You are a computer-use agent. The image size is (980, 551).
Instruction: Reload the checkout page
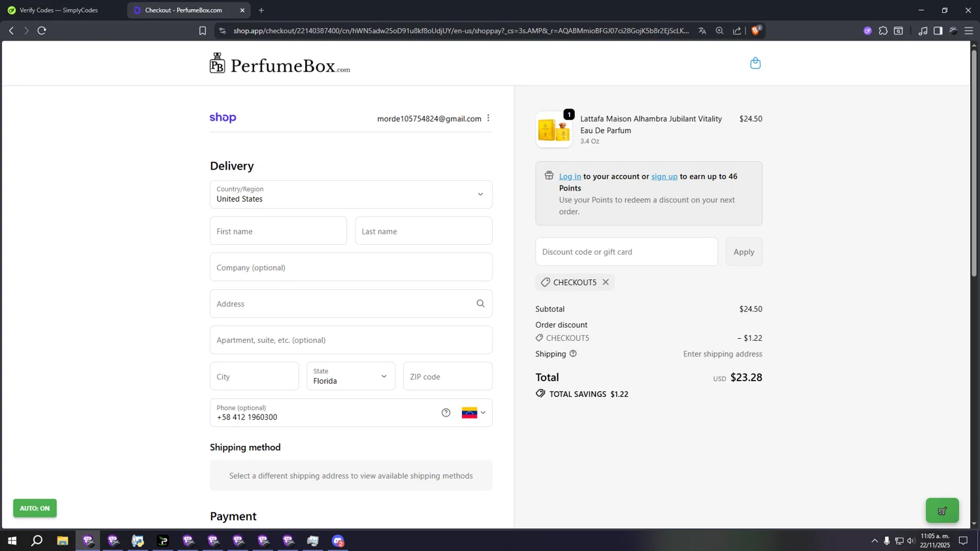[x=42, y=31]
